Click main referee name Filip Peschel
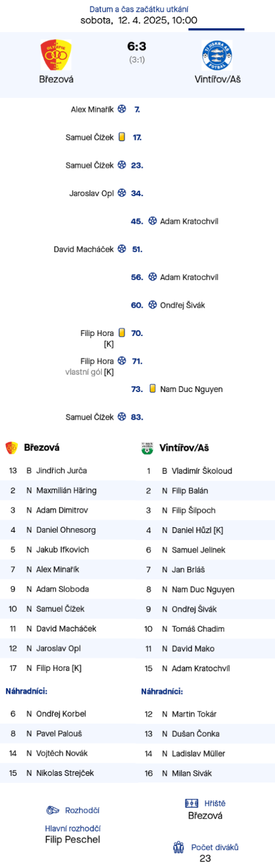This screenshot has height=868, width=275. point(72,840)
